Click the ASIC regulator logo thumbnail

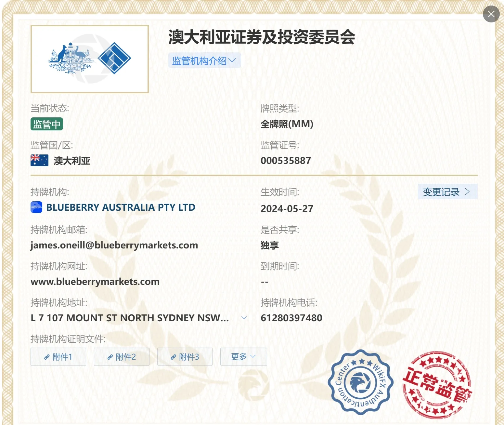[x=90, y=59]
